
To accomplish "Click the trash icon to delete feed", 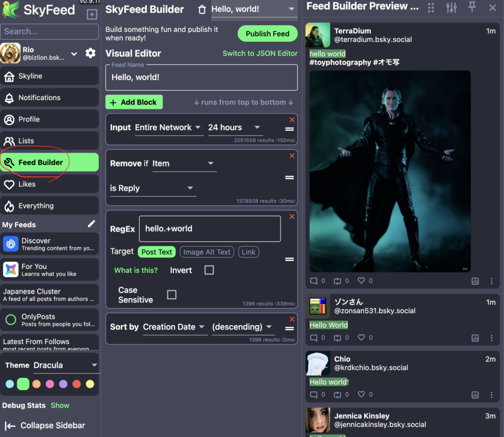I will pyautogui.click(x=202, y=9).
